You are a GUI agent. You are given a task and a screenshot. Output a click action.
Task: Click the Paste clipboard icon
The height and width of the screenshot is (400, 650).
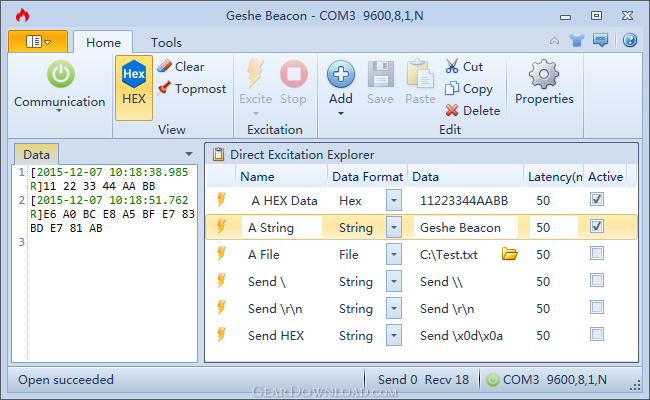pos(420,74)
